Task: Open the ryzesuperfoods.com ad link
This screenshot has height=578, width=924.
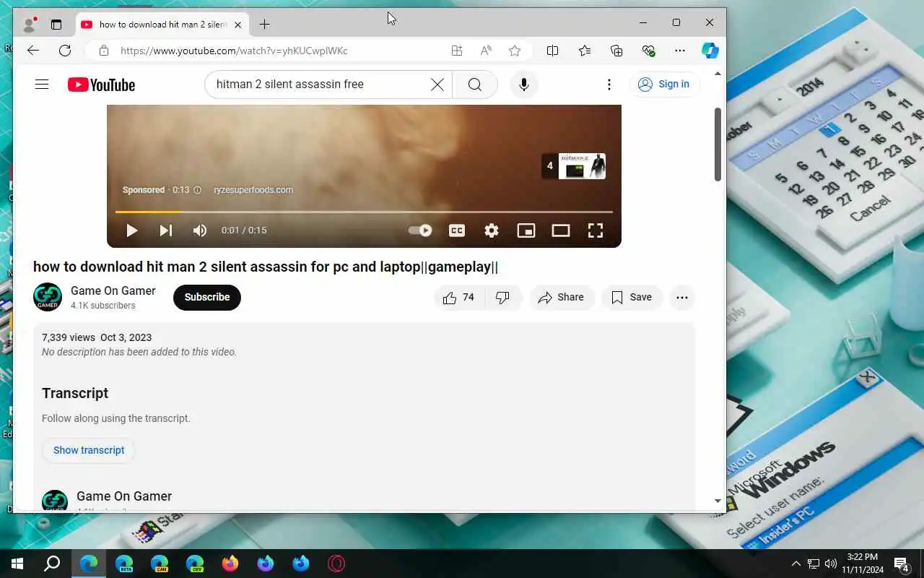Action: click(253, 190)
